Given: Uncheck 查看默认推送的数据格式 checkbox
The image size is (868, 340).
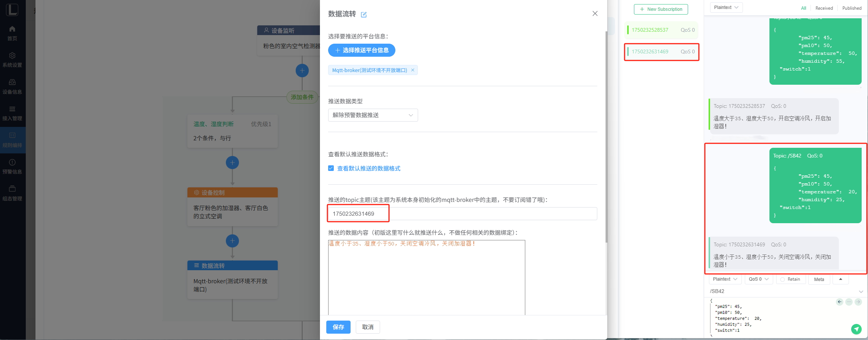Looking at the screenshot, I should [331, 168].
